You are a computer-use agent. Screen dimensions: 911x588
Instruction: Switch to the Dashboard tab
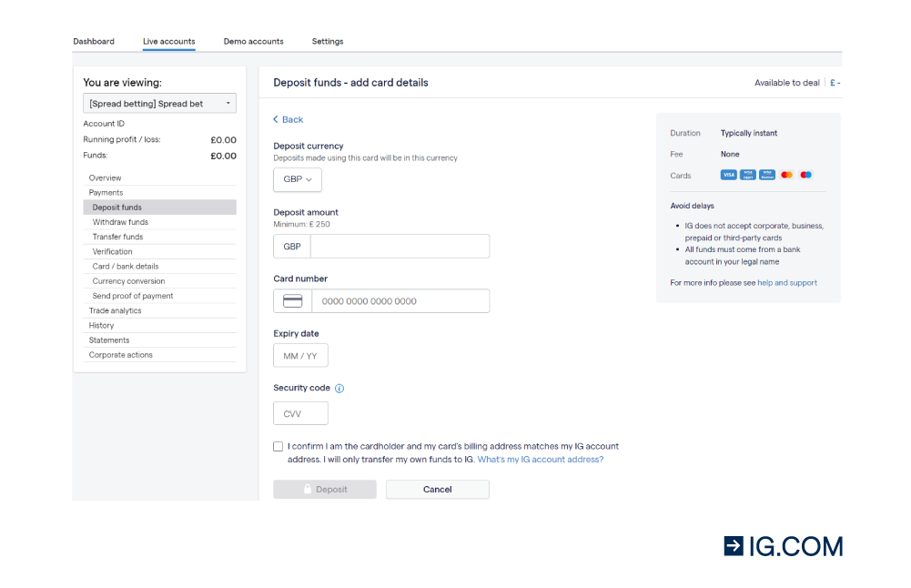[x=94, y=42]
